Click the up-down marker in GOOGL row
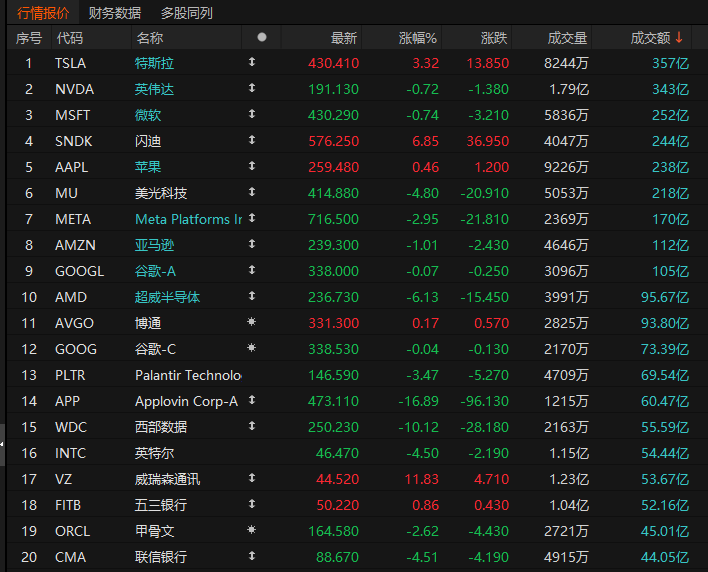Viewport: 708px width, 572px height. point(252,270)
